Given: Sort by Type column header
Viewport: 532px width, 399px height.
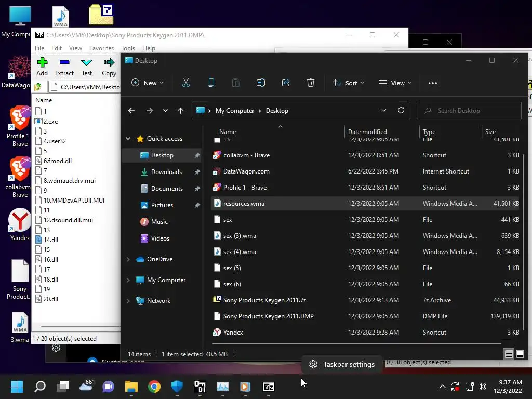Looking at the screenshot, I should pos(450,131).
